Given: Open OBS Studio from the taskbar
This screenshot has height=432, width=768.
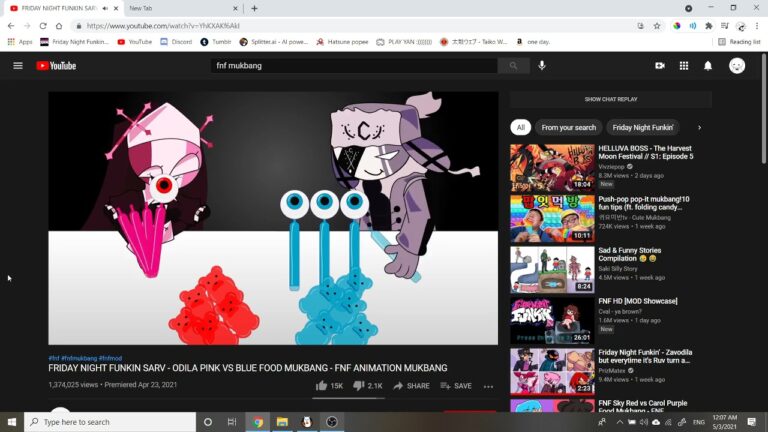Looking at the screenshot, I should 332,422.
